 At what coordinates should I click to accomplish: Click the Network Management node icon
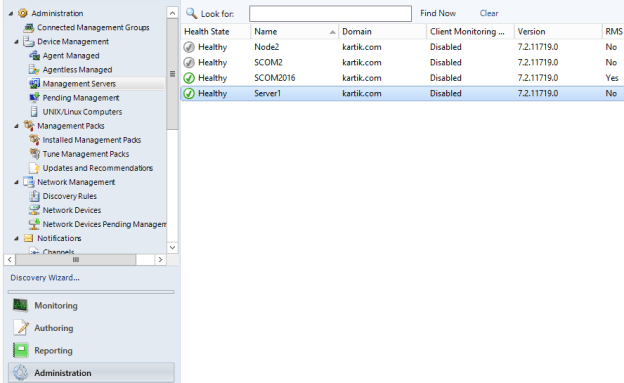tap(29, 182)
